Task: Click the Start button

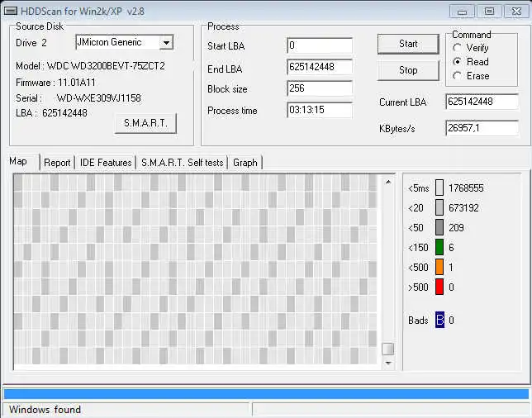Action: click(408, 44)
